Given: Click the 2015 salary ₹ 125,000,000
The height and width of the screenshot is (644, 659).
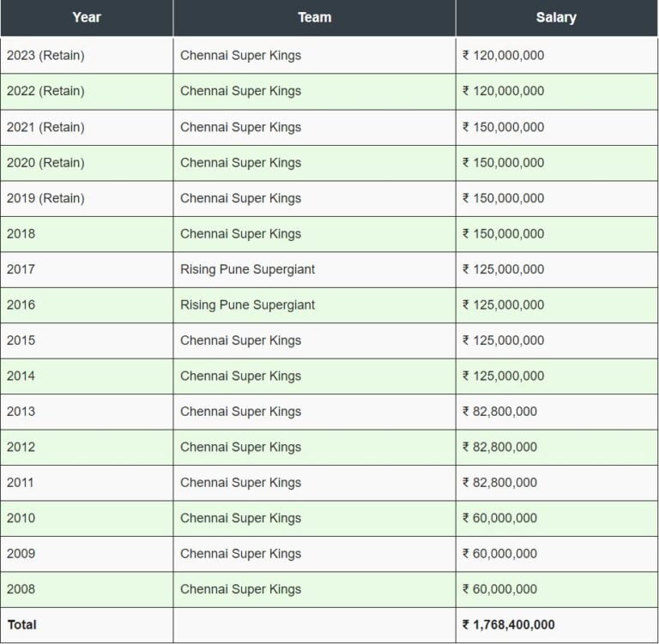Looking at the screenshot, I should pyautogui.click(x=504, y=340).
